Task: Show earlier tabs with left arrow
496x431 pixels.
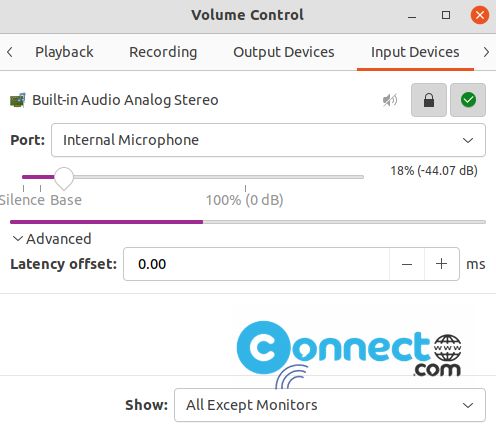Action: pyautogui.click(x=10, y=52)
